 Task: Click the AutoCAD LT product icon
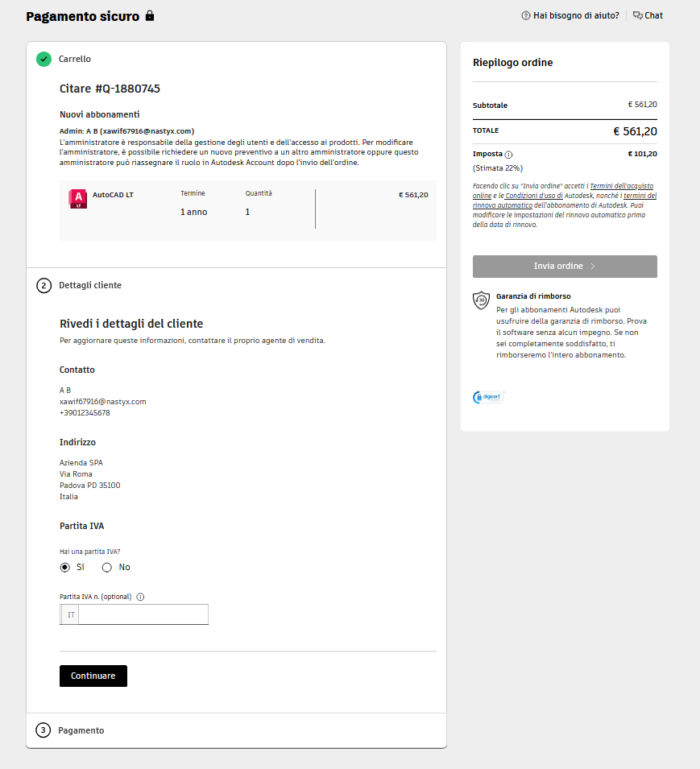click(x=77, y=199)
